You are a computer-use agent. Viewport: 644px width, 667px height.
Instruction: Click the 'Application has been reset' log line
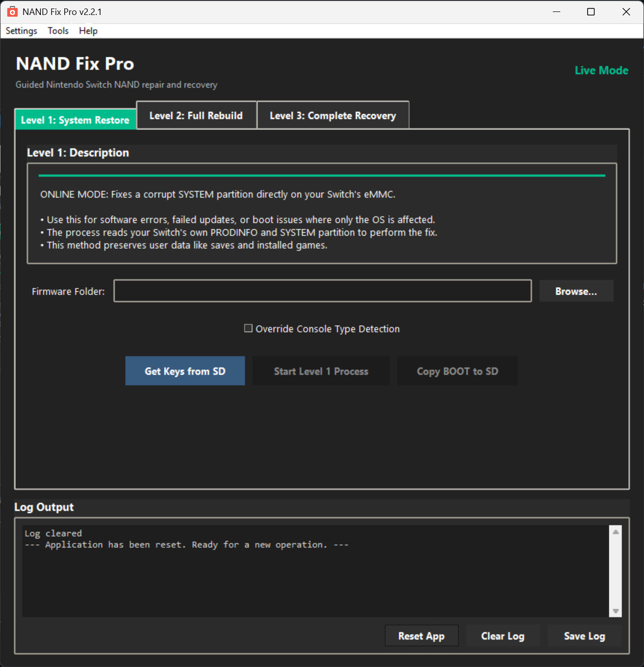(x=187, y=545)
